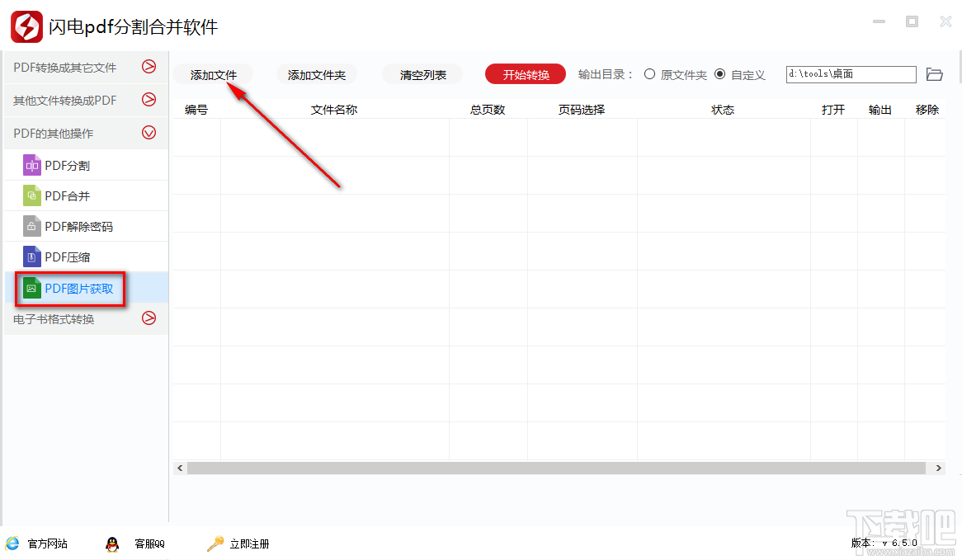Click the 添加文件 button
This screenshot has width=962, height=560.
pos(213,73)
